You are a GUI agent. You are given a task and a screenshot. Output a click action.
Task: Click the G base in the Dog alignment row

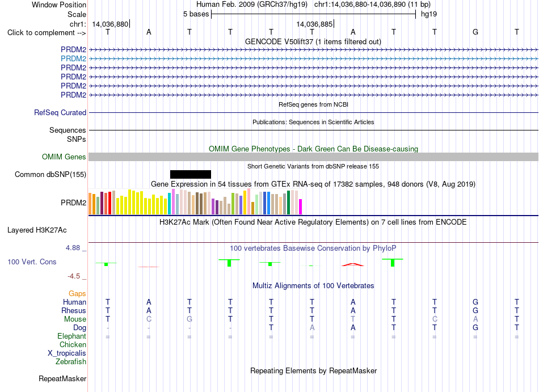point(475,328)
